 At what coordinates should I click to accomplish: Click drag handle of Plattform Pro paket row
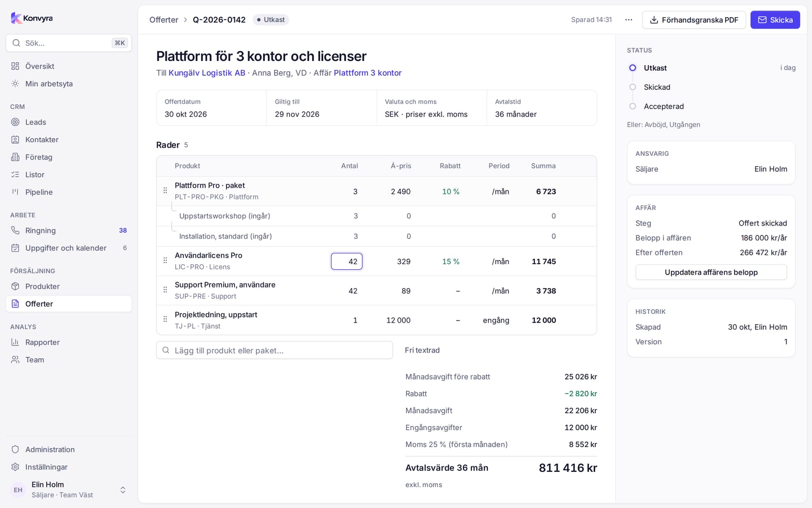(x=165, y=190)
